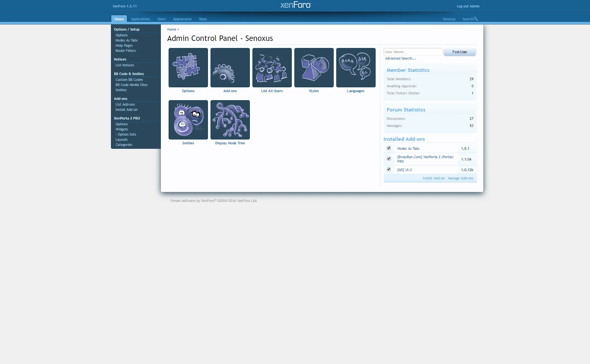
Task: Click the Awaiting Approval label
Action: click(402, 86)
